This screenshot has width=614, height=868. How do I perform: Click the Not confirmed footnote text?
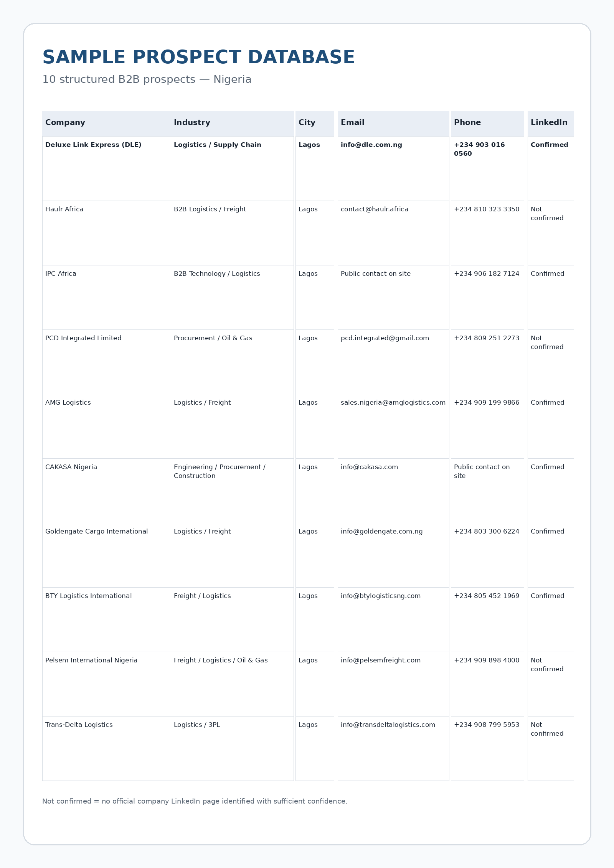[195, 801]
